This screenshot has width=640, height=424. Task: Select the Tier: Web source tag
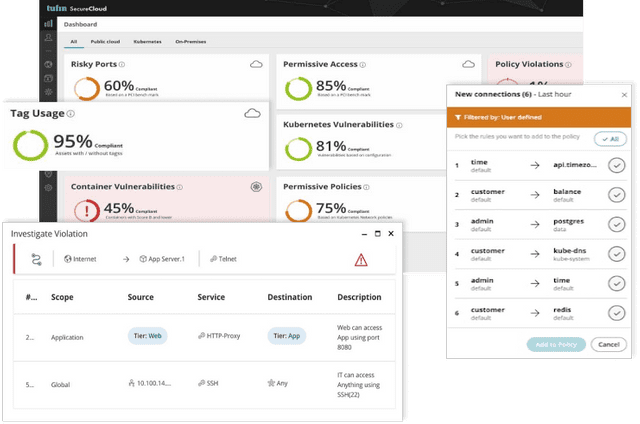click(147, 336)
